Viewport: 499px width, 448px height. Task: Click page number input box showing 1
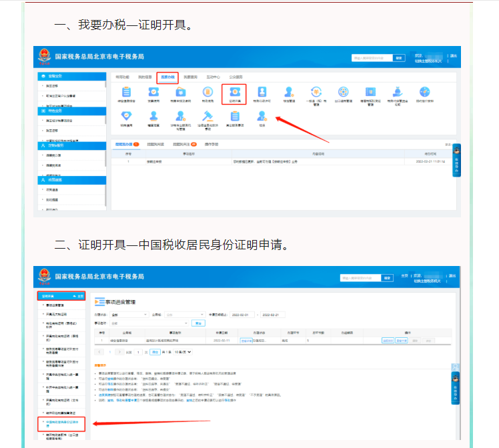[138, 352]
